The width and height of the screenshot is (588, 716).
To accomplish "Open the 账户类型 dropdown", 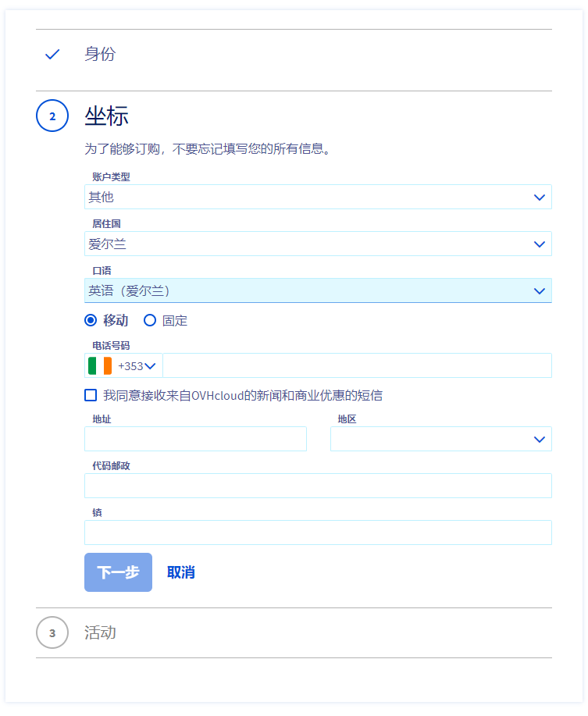I will pos(318,198).
